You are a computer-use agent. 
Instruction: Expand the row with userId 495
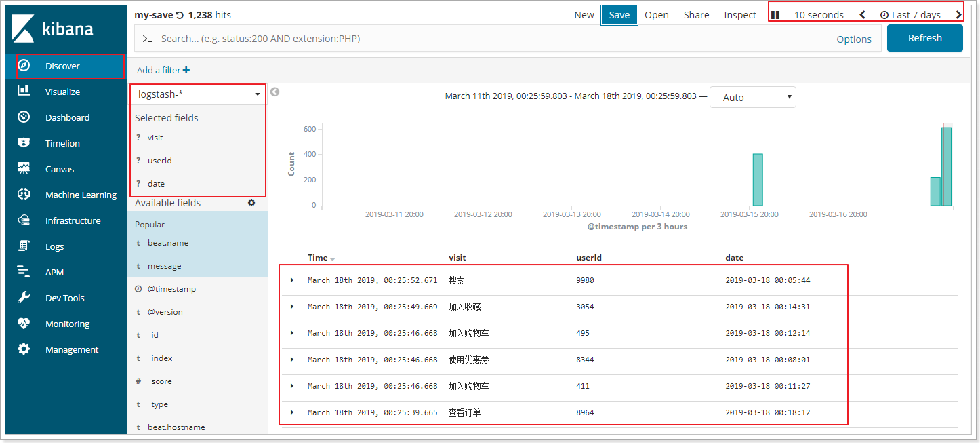292,333
